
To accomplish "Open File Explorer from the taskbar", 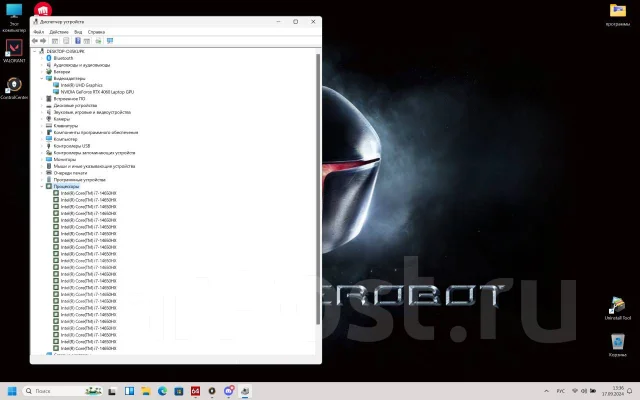I will click(x=146, y=391).
